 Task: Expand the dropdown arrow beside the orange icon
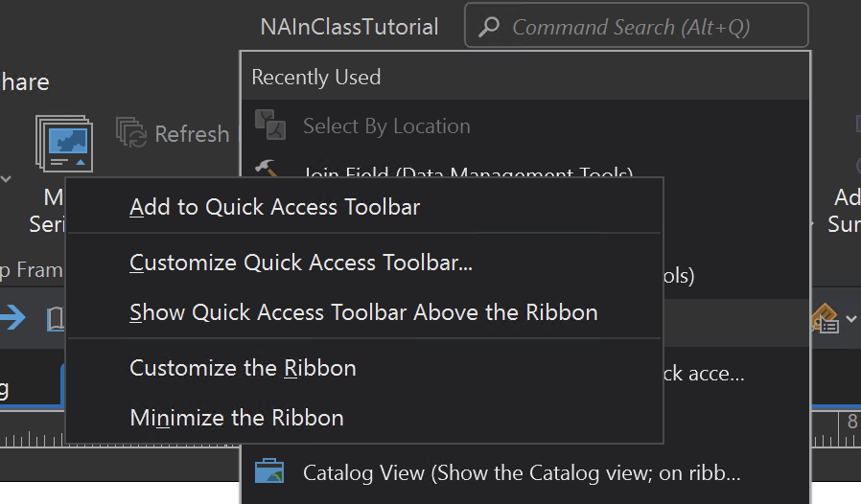[x=850, y=319]
